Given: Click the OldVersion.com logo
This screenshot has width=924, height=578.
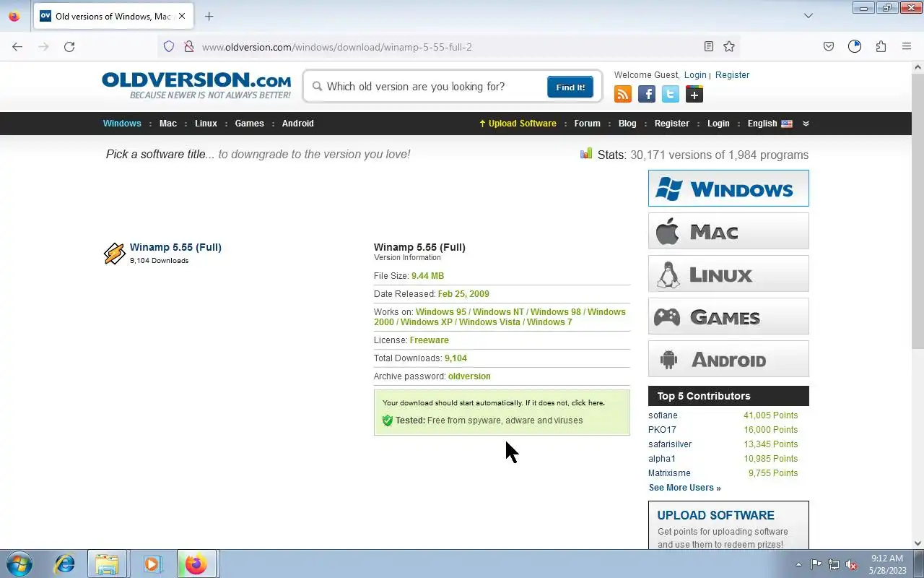Looking at the screenshot, I should coord(196,85).
